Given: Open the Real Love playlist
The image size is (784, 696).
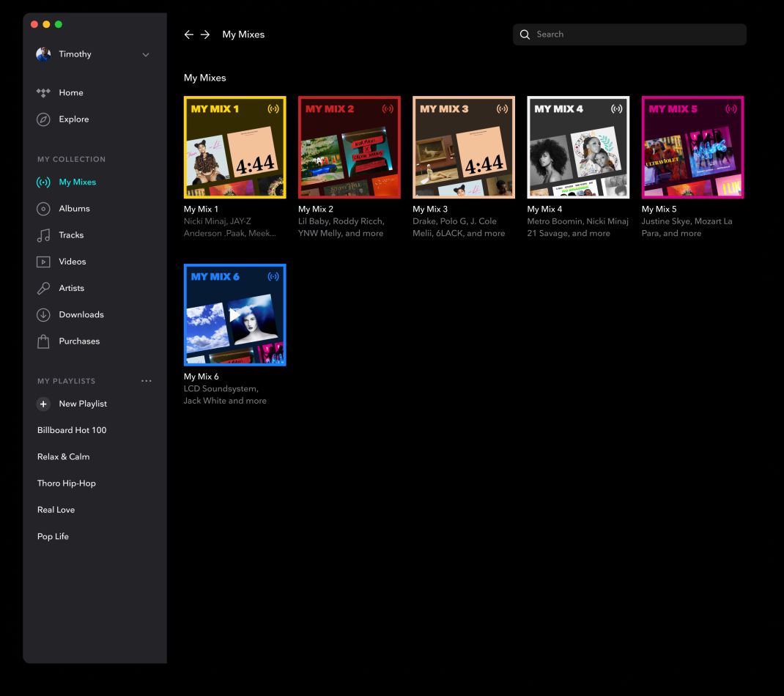Looking at the screenshot, I should pyautogui.click(x=56, y=509).
